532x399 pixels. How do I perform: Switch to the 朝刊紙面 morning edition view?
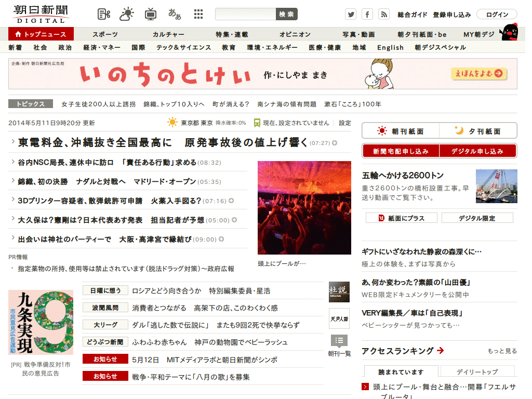point(401,130)
